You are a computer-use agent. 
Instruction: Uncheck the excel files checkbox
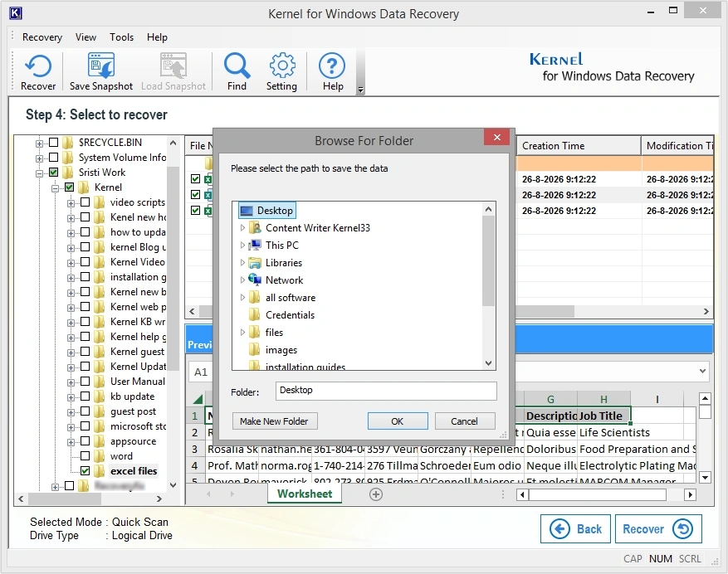click(x=86, y=471)
